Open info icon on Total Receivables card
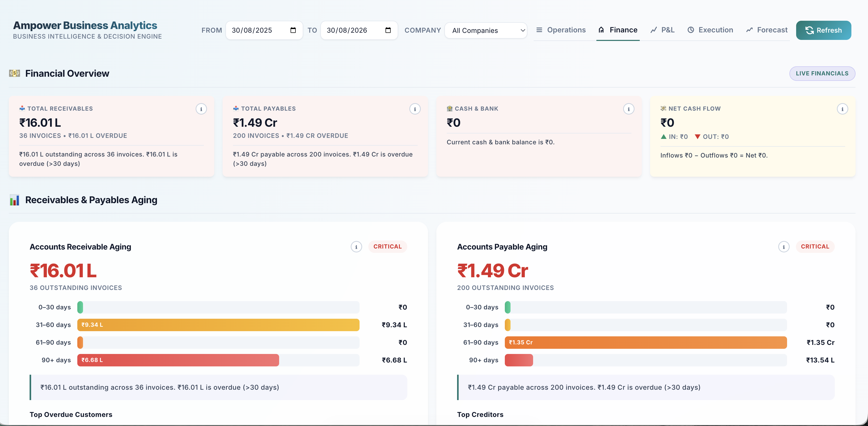This screenshot has height=426, width=868. click(x=201, y=109)
